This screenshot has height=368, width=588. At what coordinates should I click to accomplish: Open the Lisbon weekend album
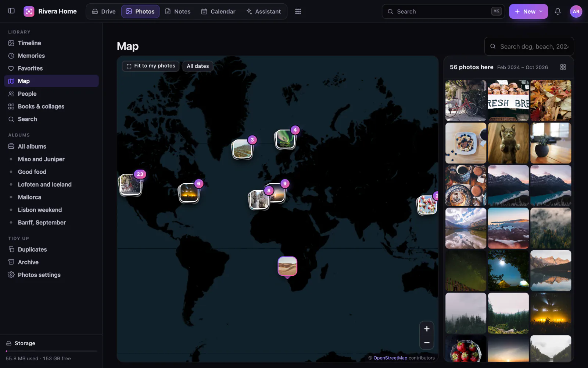point(51,210)
